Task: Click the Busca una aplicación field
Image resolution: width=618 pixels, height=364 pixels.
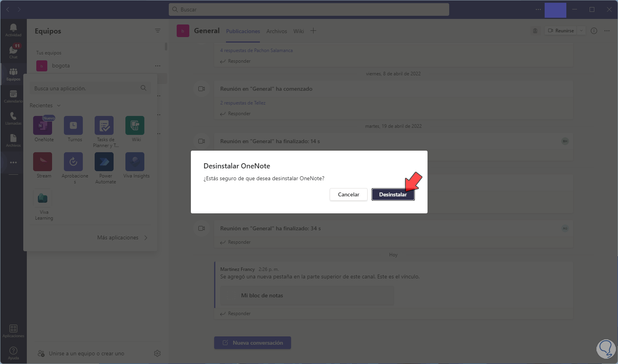Action: coord(90,88)
